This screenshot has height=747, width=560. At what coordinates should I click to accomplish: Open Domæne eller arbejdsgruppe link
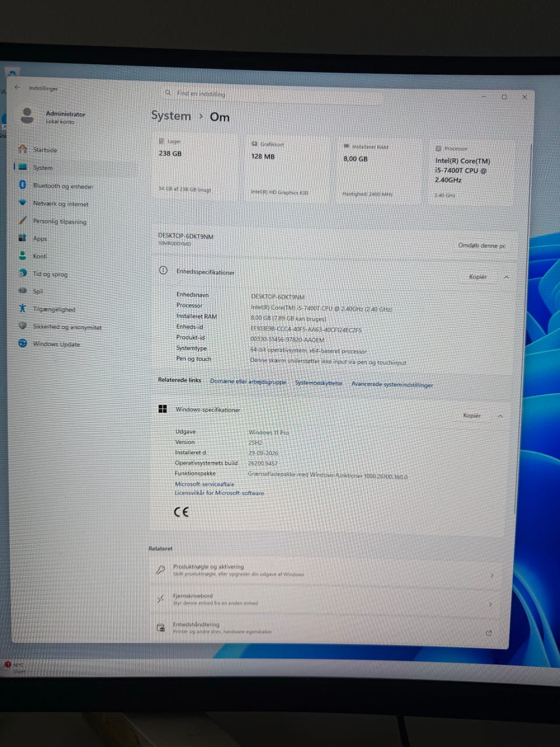point(248,382)
